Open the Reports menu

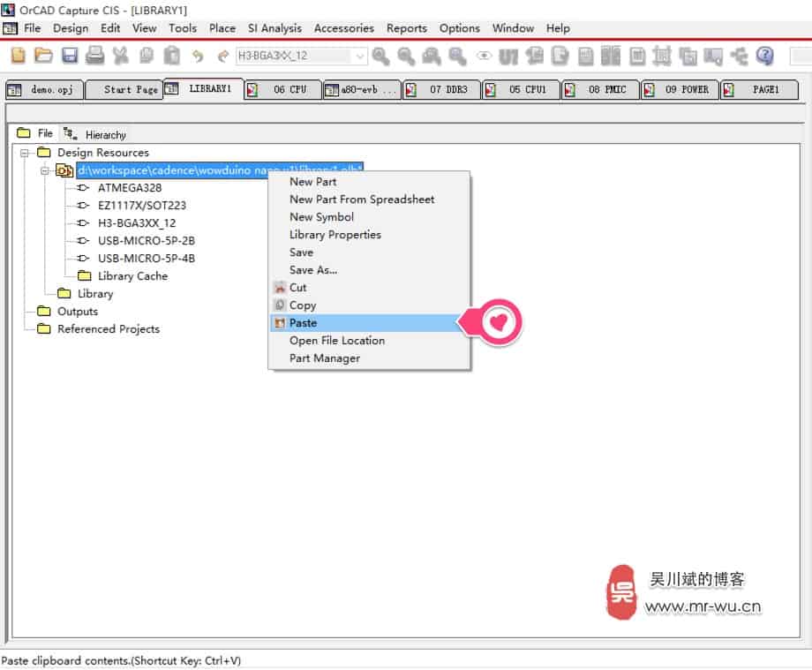pos(407,28)
